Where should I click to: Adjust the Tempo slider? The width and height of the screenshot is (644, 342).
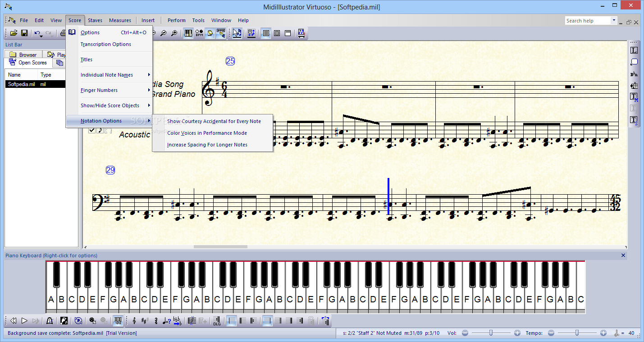pyautogui.click(x=577, y=333)
